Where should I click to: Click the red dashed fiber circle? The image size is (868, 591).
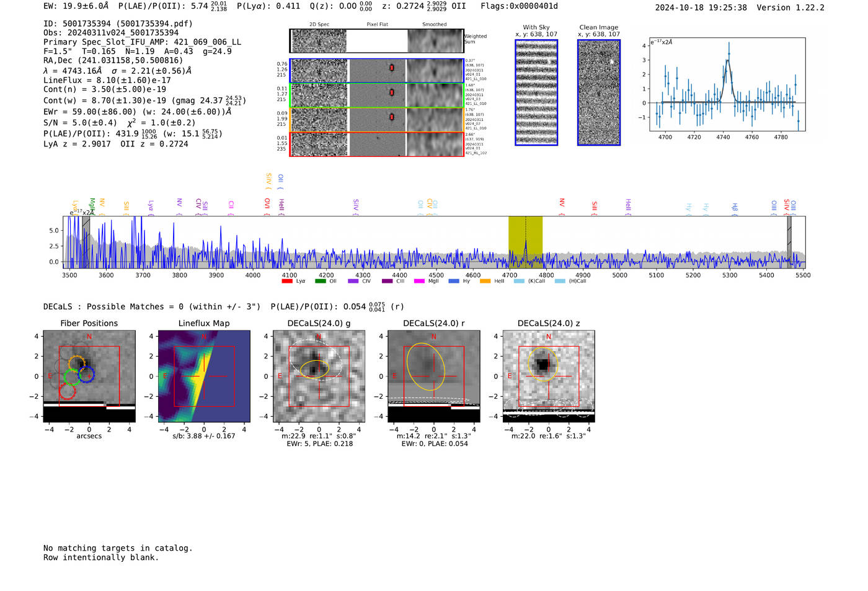(67, 391)
